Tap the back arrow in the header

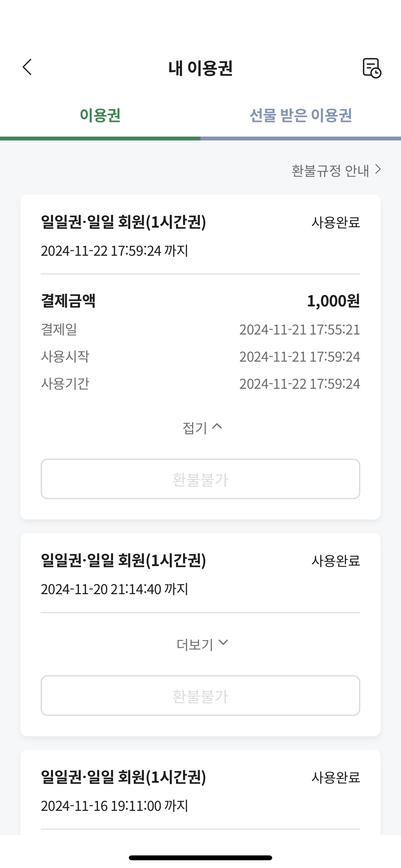coord(27,67)
